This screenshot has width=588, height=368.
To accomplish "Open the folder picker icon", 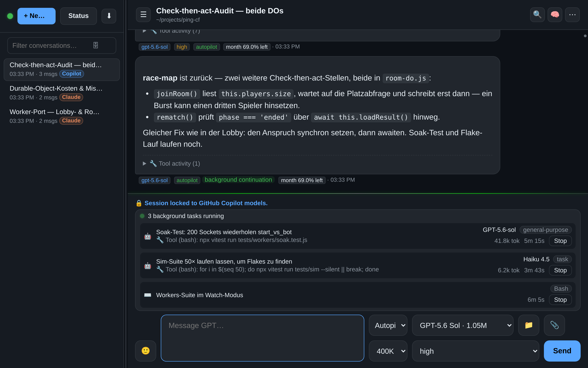I will (529, 325).
